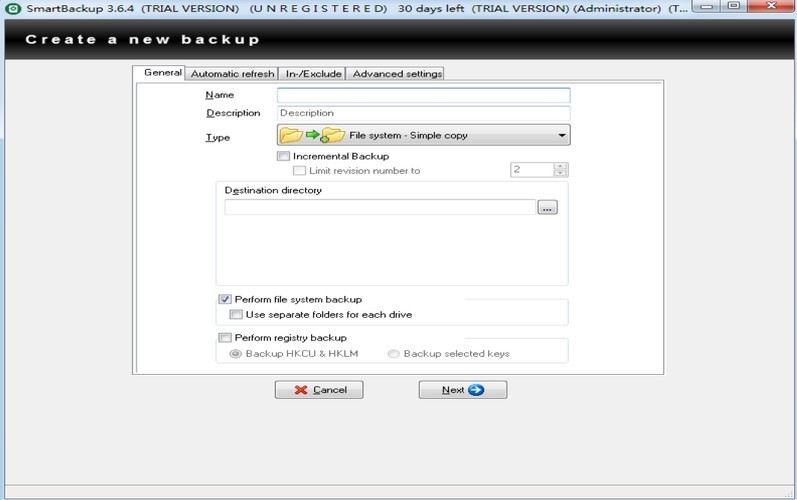797x500 pixels.
Task: Expand the backup Type dropdown
Action: coord(562,135)
